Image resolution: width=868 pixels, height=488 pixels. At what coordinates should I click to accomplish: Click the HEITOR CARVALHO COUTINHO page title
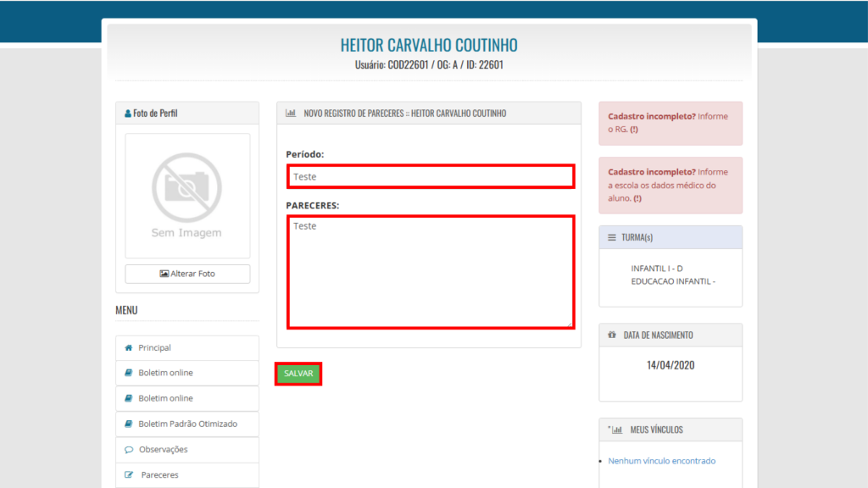click(428, 46)
